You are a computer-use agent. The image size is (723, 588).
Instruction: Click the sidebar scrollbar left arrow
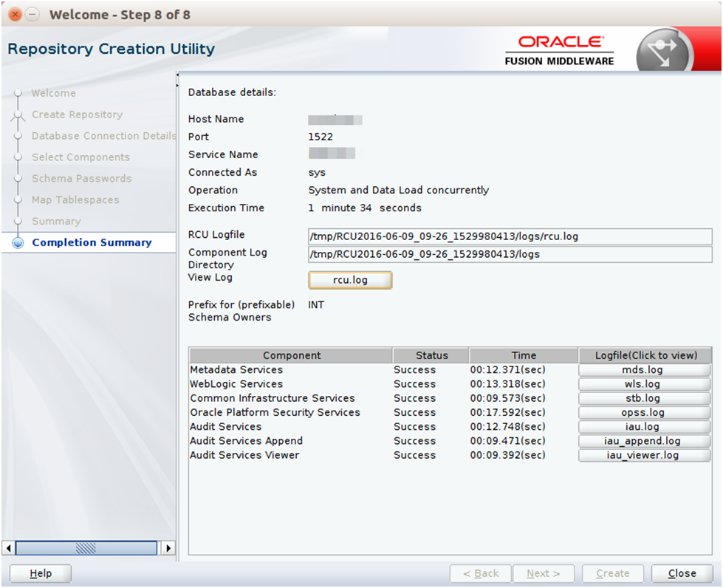coord(8,548)
